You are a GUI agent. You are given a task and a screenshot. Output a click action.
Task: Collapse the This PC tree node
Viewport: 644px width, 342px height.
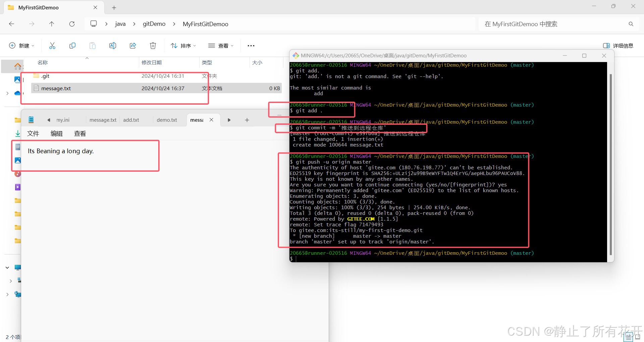coord(7,268)
